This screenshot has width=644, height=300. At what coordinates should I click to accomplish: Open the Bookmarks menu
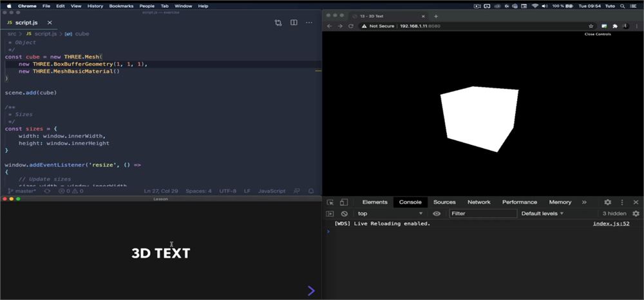pos(121,6)
